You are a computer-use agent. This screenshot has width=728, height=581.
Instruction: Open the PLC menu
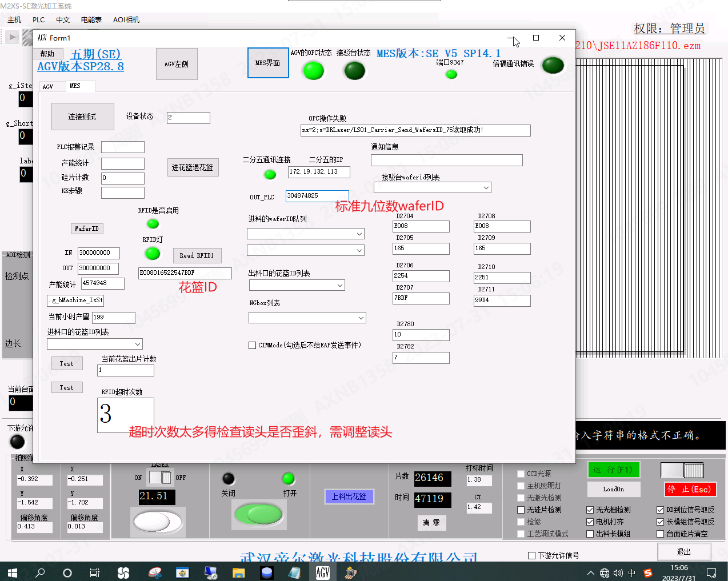coord(38,19)
